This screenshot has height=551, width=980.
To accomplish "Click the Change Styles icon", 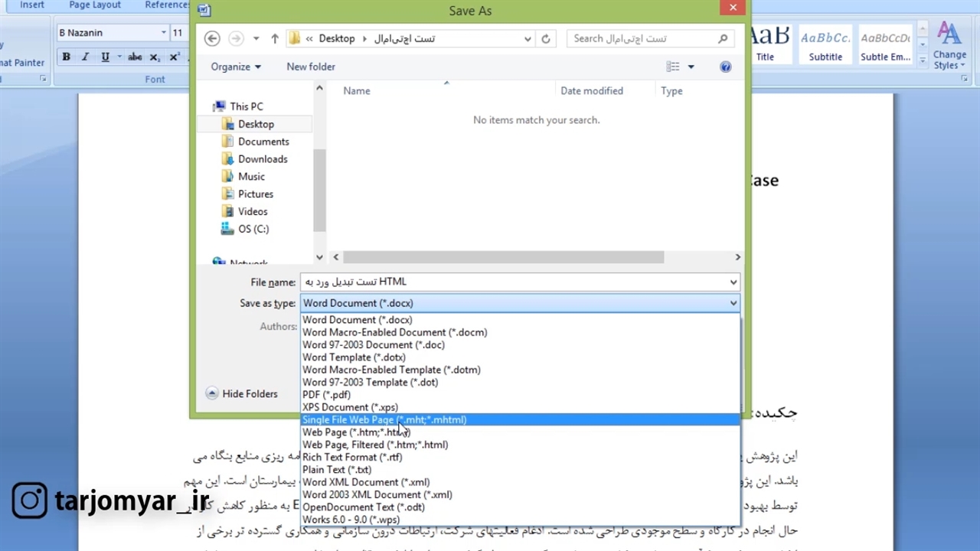I will tap(949, 46).
